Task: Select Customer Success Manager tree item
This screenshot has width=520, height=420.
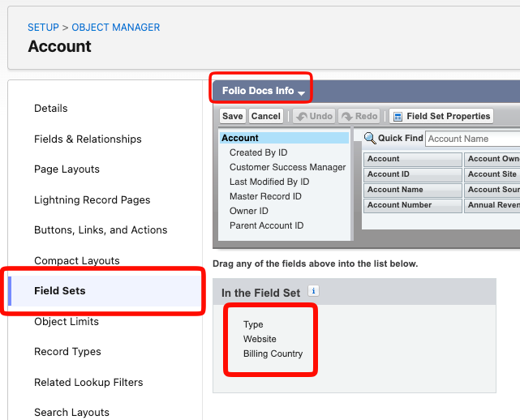Action: [287, 167]
